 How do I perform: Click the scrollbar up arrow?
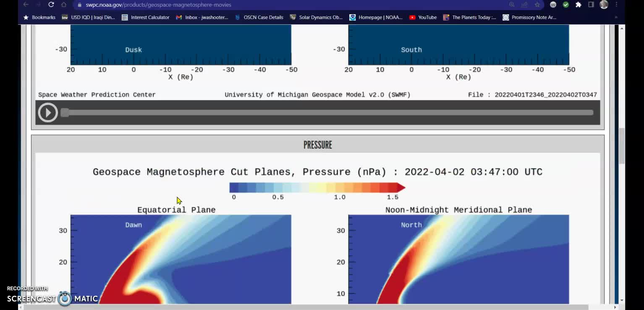622,28
